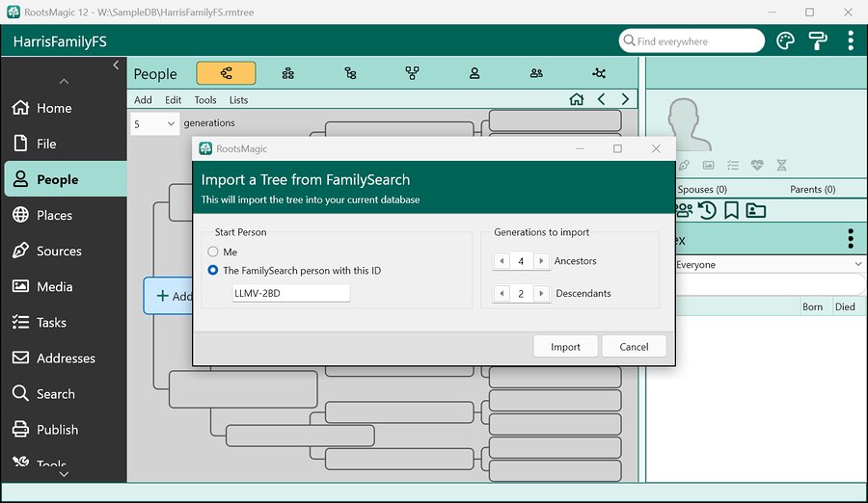Click the Import button
This screenshot has height=503, width=868.
click(x=565, y=347)
